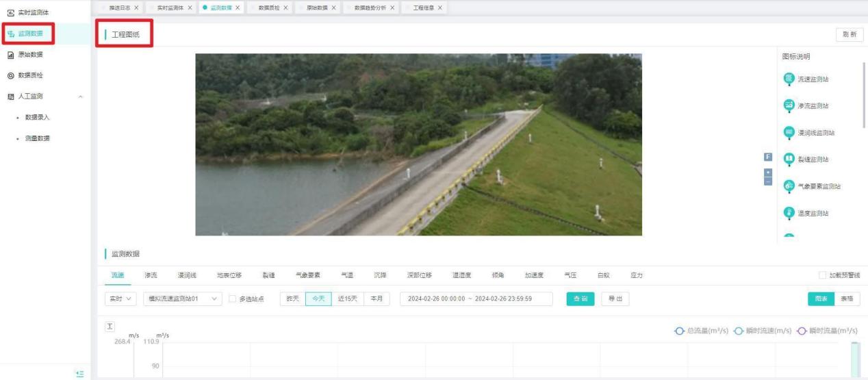Click the 导出 export button
The image size is (868, 380).
pos(615,299)
